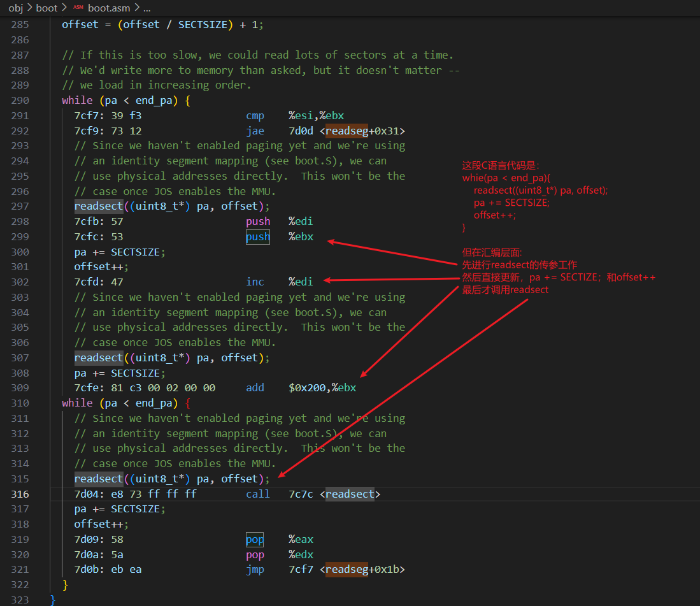
Task: Click line number 285 in the gutter
Action: (x=20, y=25)
